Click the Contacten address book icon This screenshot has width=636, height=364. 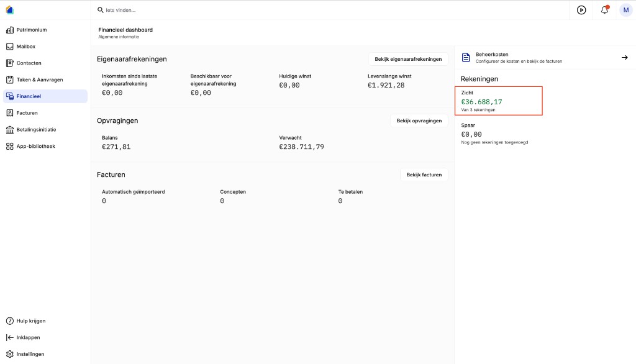[x=10, y=63]
